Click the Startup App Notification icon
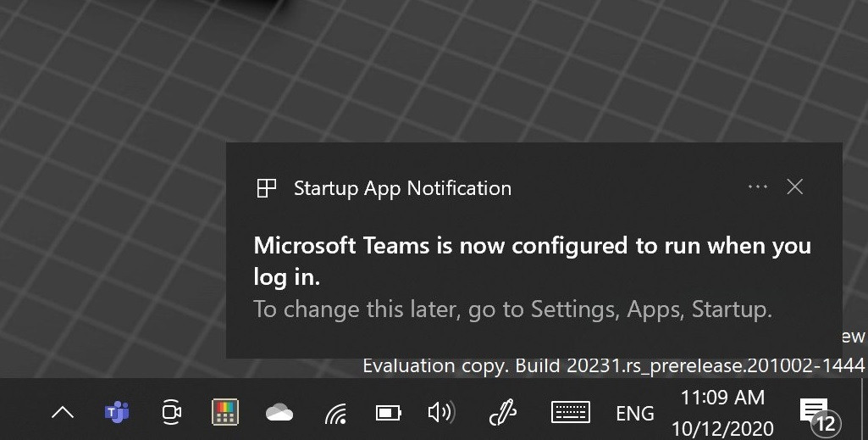Viewport: 868px width, 440px height. click(x=267, y=188)
